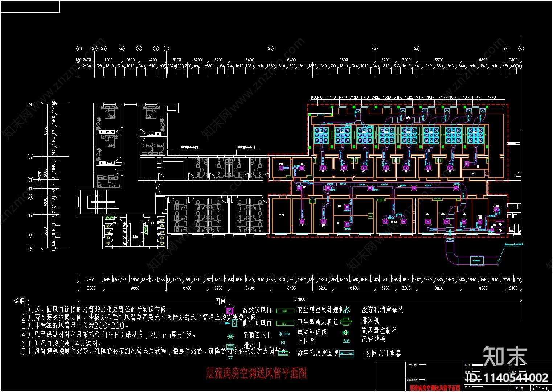The width and height of the screenshot is (553, 392).
Task: Click the 风管软接 legend label
Action: tap(374, 339)
